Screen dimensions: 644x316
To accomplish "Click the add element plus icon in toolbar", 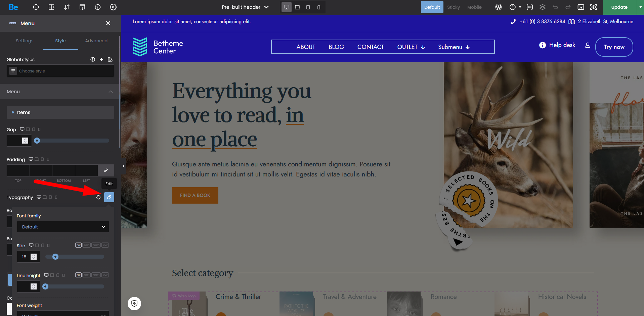I will 36,7.
